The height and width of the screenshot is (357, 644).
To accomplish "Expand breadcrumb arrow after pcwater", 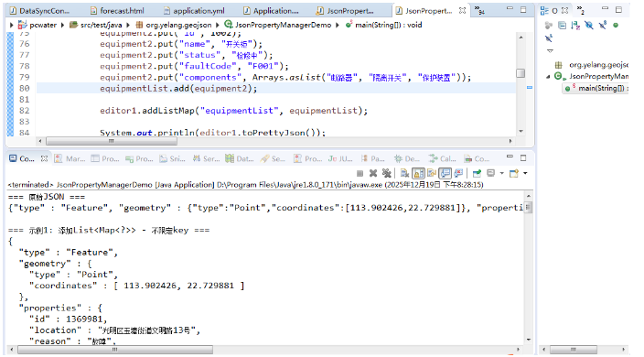I will [x=62, y=25].
